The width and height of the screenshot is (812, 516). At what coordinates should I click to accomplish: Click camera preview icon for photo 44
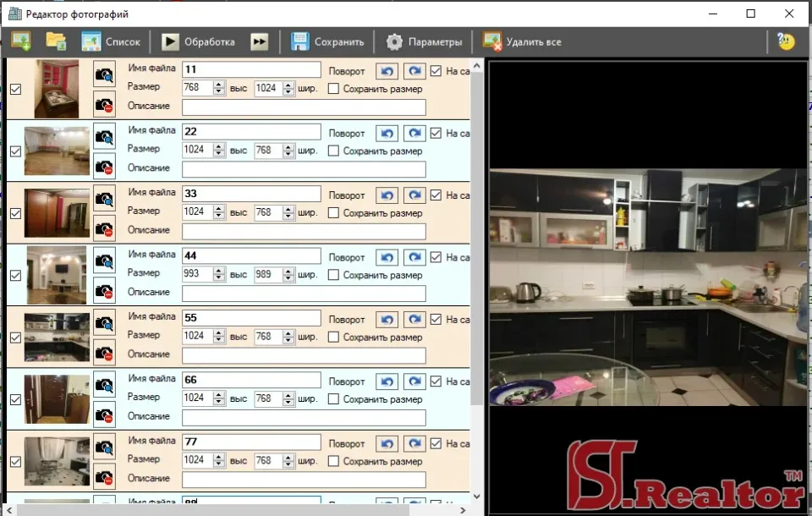[x=105, y=261]
